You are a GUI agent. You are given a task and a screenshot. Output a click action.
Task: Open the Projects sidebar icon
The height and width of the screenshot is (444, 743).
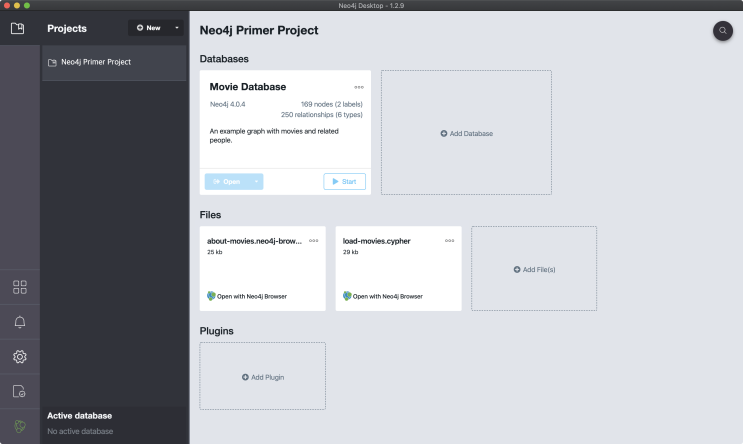pos(19,29)
